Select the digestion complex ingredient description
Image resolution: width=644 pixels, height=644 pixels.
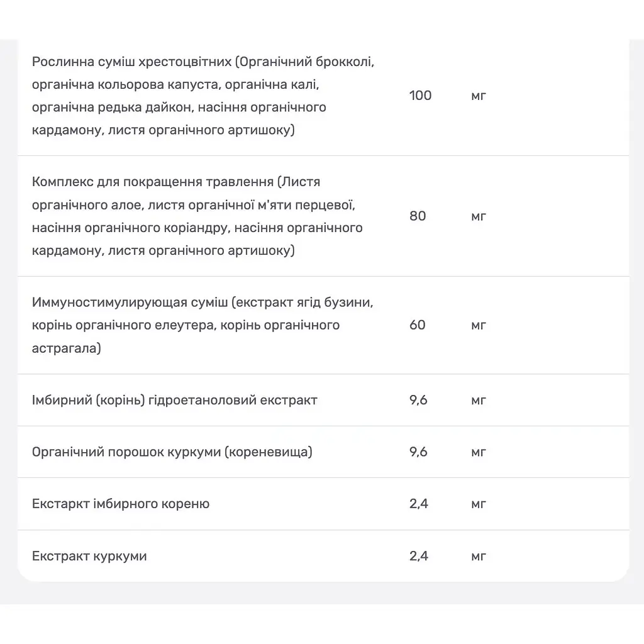[x=197, y=216]
